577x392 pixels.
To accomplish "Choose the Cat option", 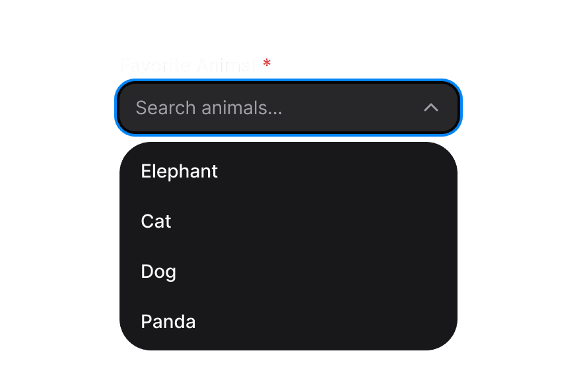I will click(x=156, y=222).
